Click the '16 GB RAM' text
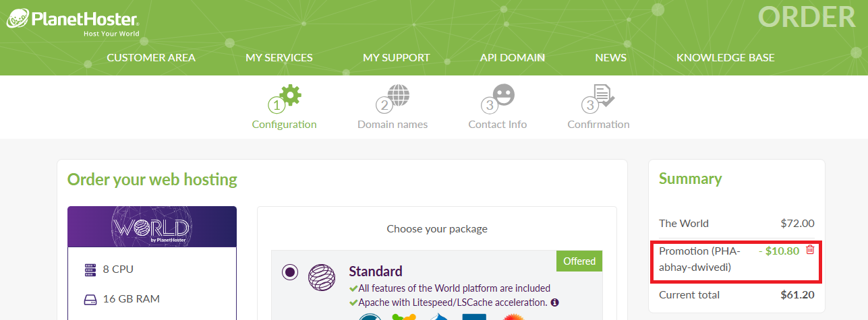This screenshot has height=320, width=868. coord(131,299)
